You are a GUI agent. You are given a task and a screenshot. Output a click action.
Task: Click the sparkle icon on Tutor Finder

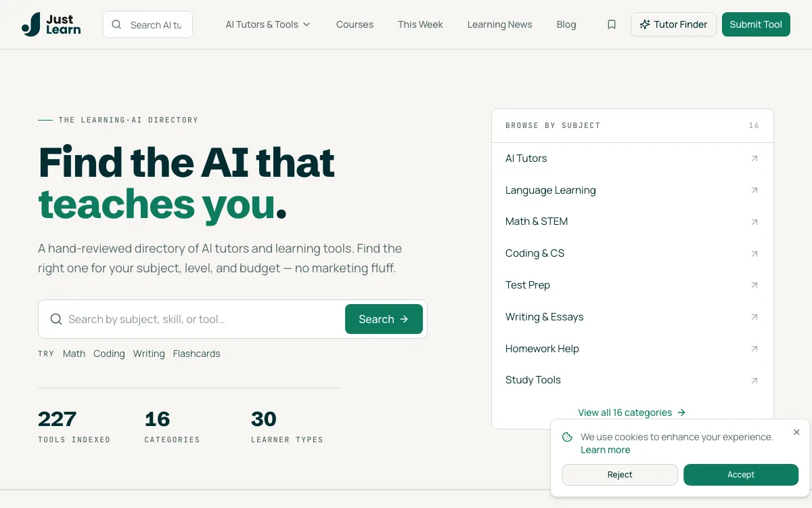(645, 24)
